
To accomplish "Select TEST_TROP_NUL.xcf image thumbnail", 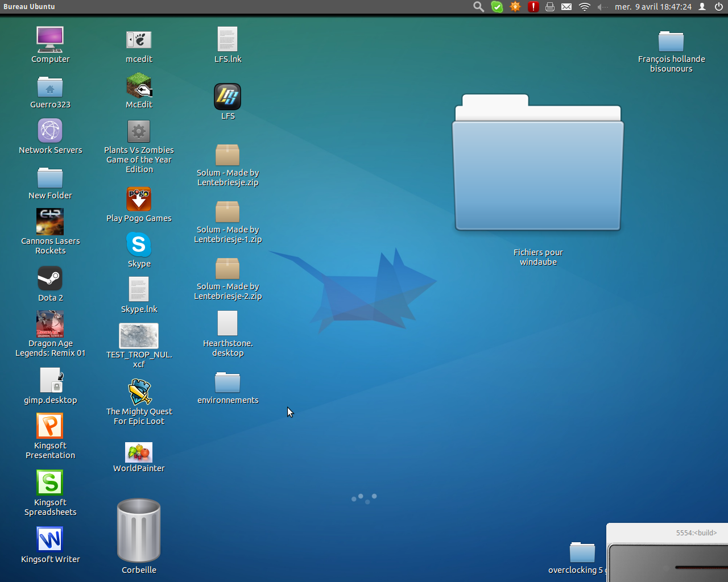I will (139, 336).
